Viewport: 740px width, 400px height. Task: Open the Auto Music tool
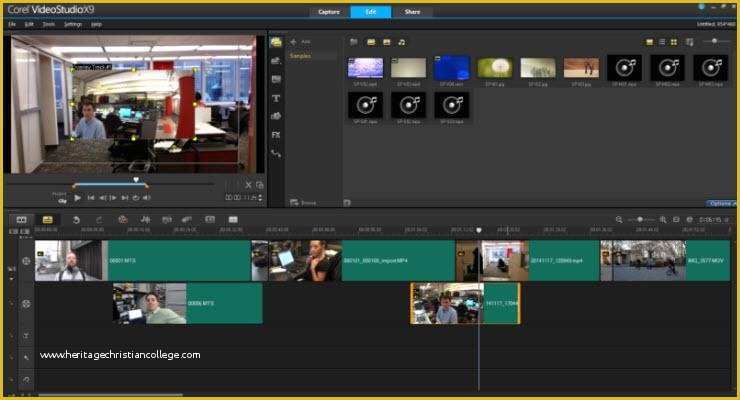coord(167,220)
